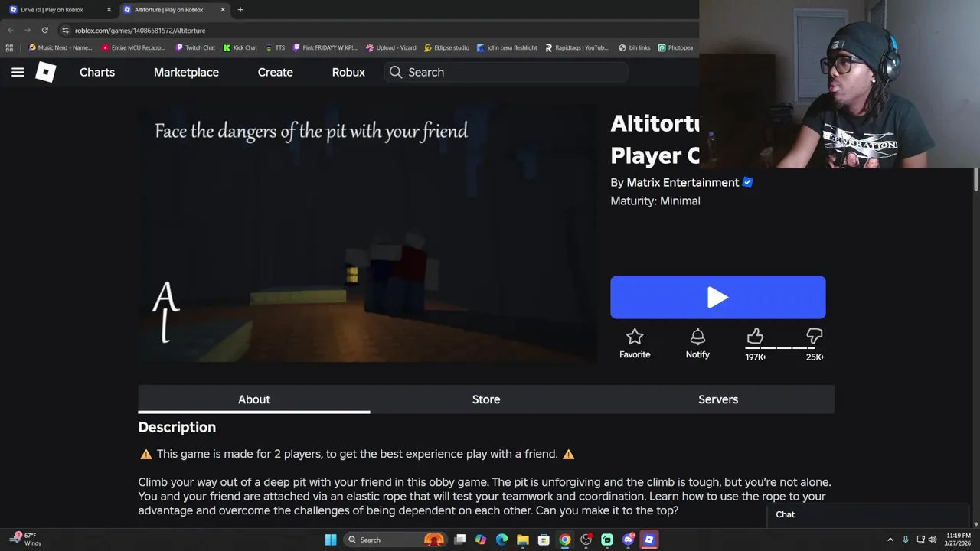Open Discord from the taskbar
980x551 pixels.
(x=628, y=540)
